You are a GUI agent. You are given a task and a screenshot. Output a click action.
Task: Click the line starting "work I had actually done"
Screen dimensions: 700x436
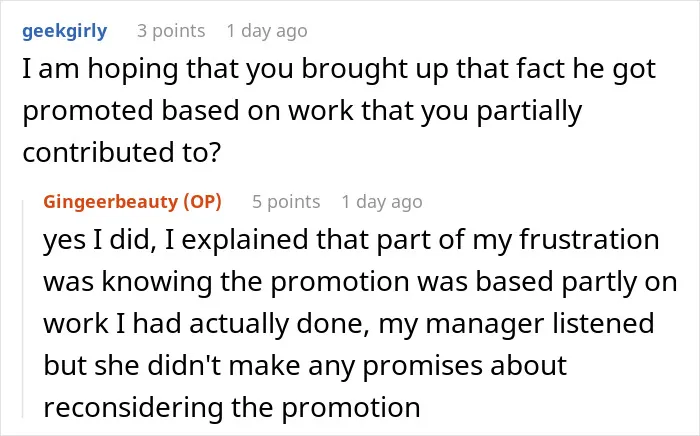(x=349, y=324)
